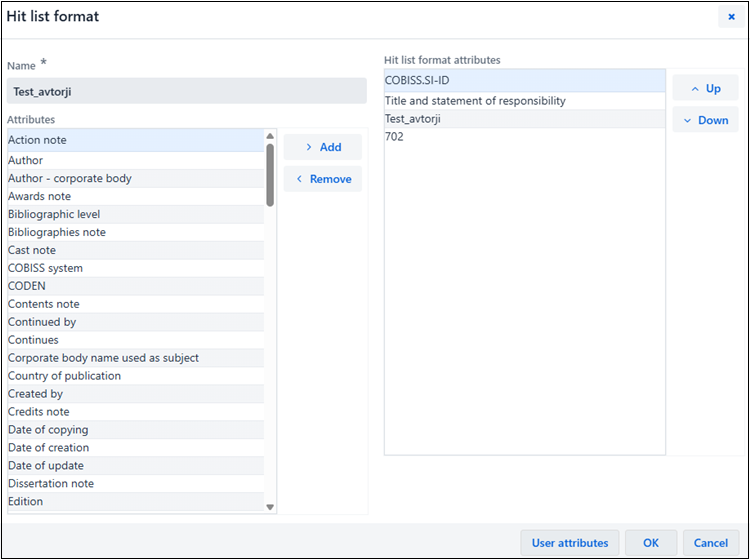The height and width of the screenshot is (559, 750).
Task: Select Continues attribute
Action: click(136, 340)
